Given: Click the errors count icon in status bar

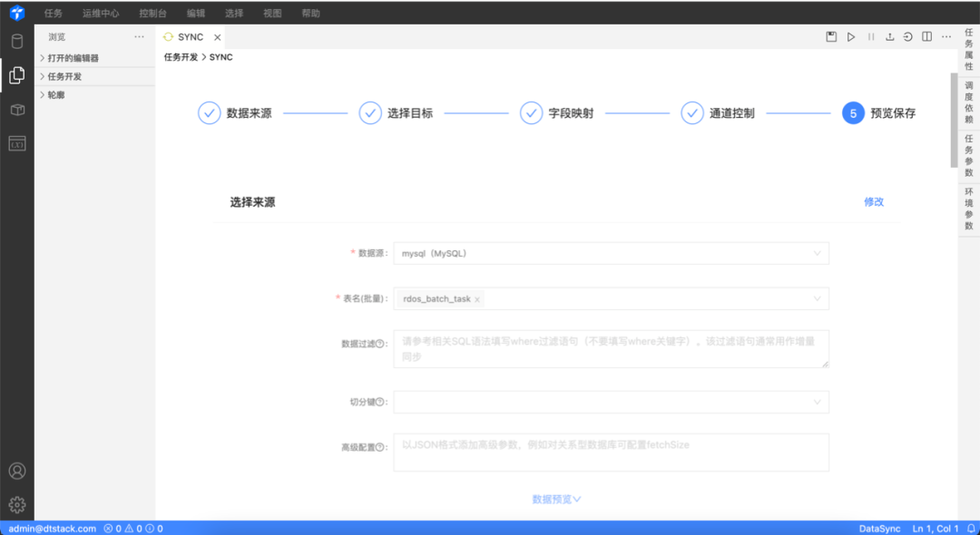Looking at the screenshot, I should [x=108, y=529].
